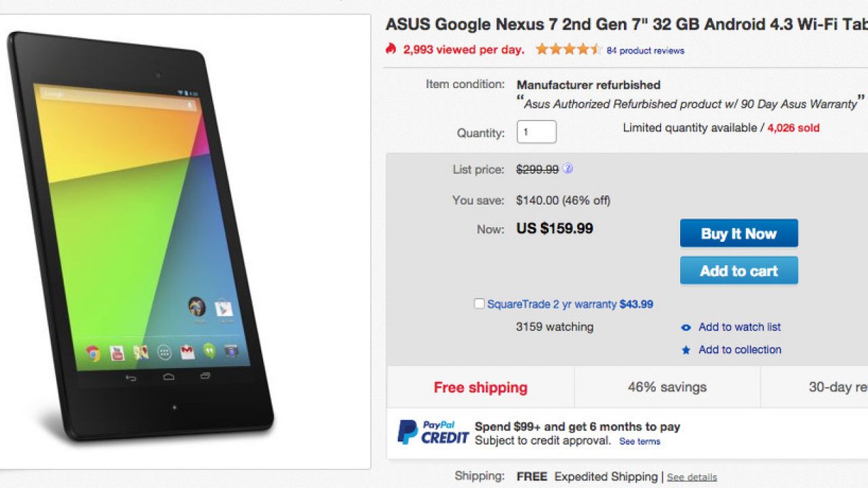Viewport: 868px width, 488px height.
Task: Click the PayPal Credit logo
Action: (433, 432)
